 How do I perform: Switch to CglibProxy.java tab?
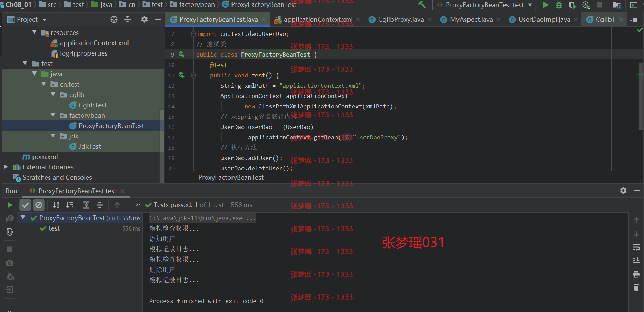click(x=400, y=20)
